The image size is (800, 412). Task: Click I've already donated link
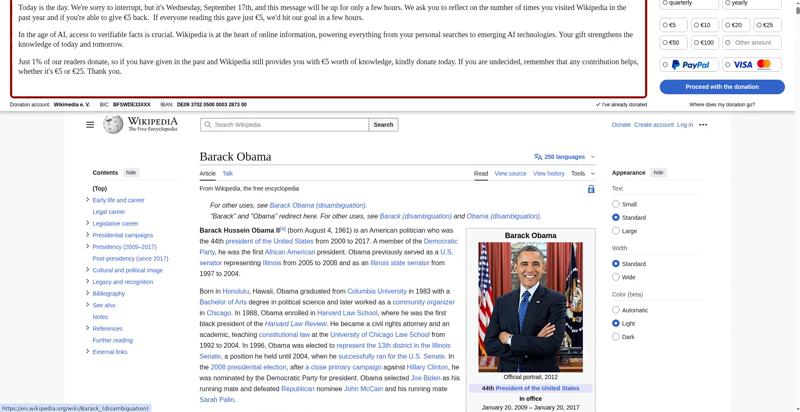click(621, 105)
